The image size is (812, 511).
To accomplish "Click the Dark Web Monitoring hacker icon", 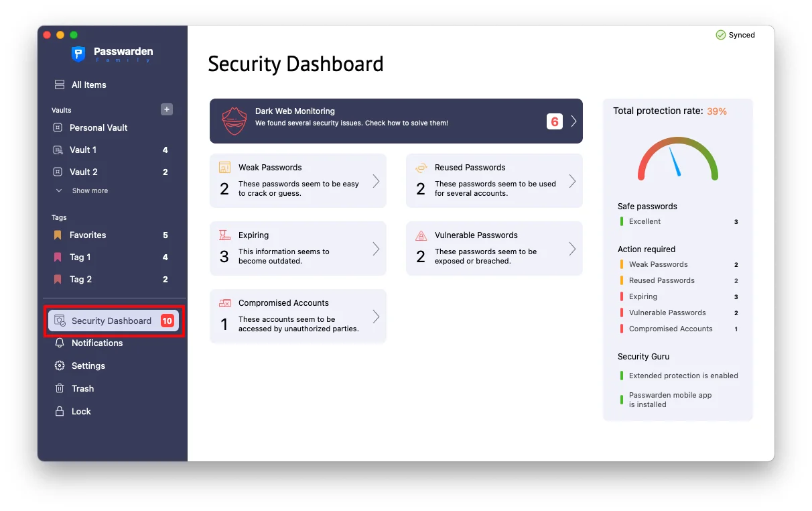I will pos(234,121).
